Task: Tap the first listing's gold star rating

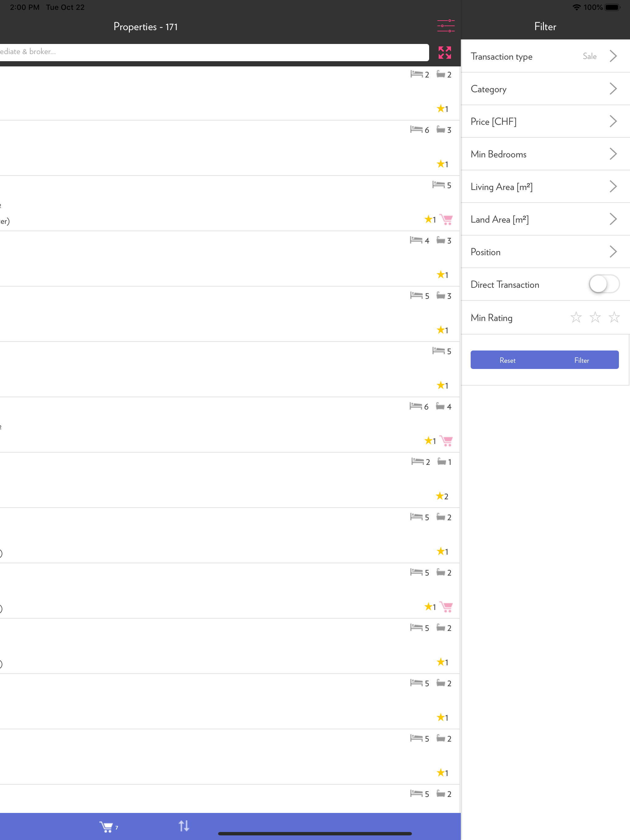Action: point(441,109)
